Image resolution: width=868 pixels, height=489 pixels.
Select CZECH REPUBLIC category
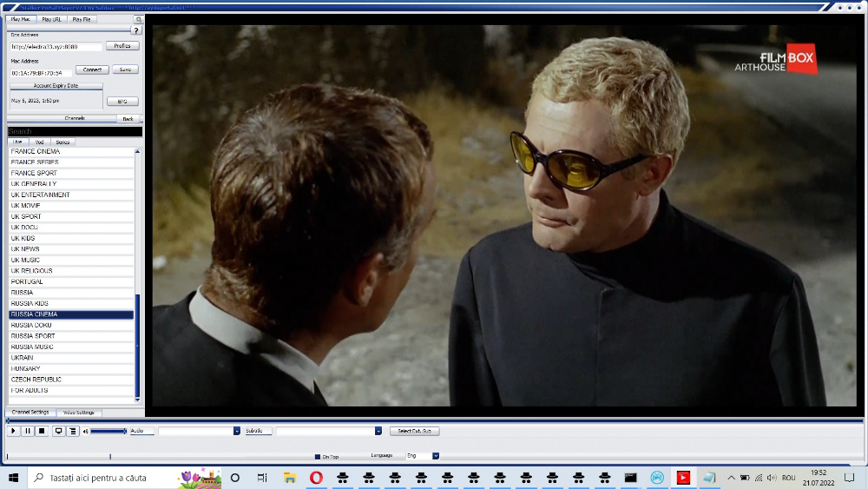[71, 380]
